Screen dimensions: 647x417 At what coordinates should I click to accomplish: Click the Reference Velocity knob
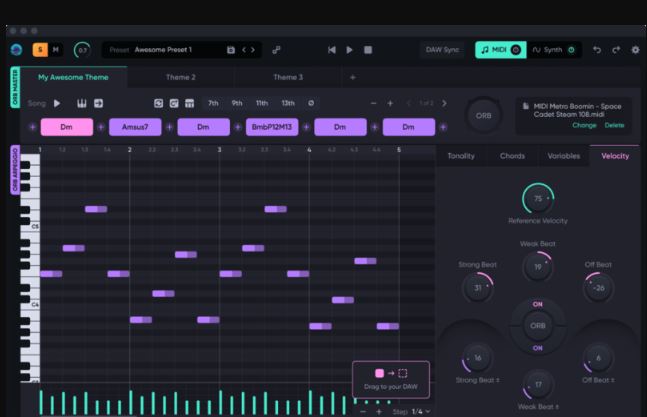(x=538, y=199)
